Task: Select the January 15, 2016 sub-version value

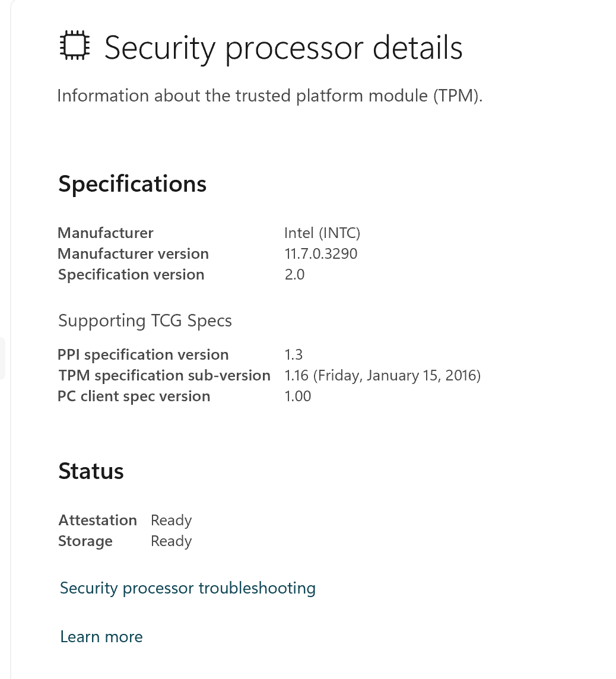Action: coord(383,375)
